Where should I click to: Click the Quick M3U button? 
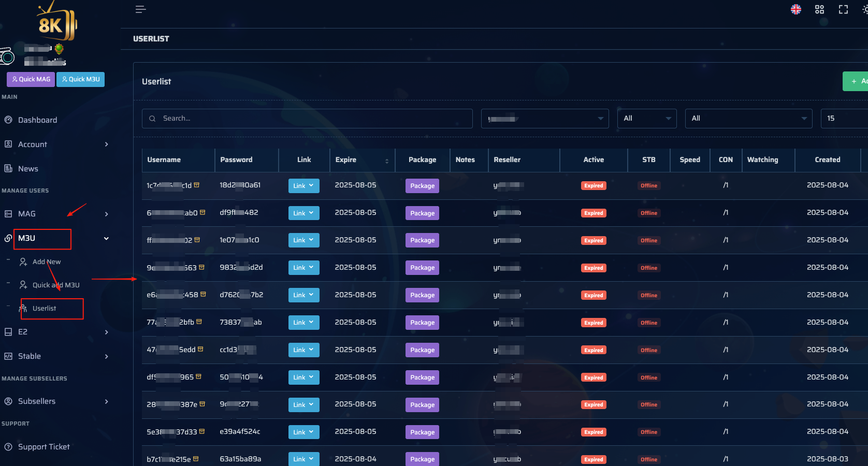point(80,79)
